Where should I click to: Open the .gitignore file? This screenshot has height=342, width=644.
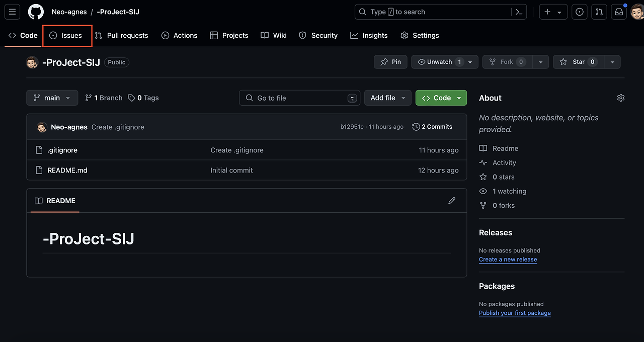62,150
